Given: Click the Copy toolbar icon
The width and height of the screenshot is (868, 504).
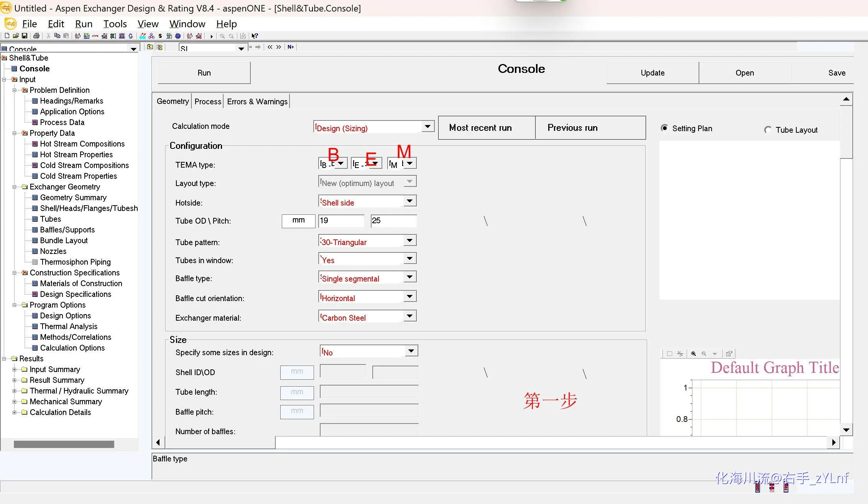Looking at the screenshot, I should (57, 36).
